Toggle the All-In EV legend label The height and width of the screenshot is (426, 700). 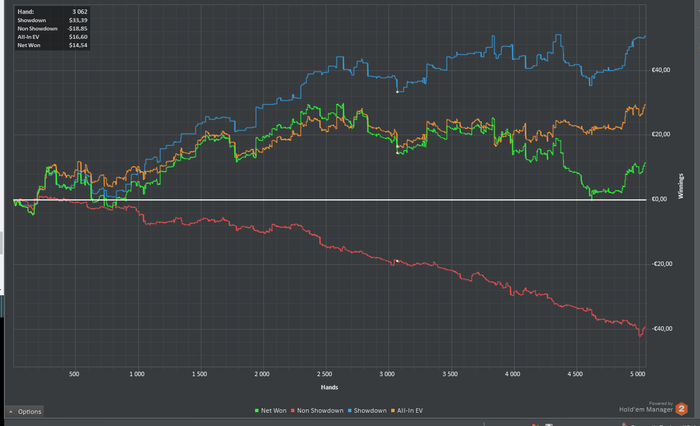[410, 410]
